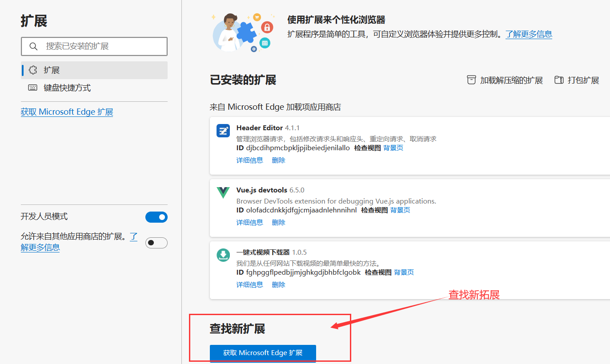Focus the 搜索已安装的扩展 search box
The width and height of the screenshot is (610, 364).
[94, 46]
